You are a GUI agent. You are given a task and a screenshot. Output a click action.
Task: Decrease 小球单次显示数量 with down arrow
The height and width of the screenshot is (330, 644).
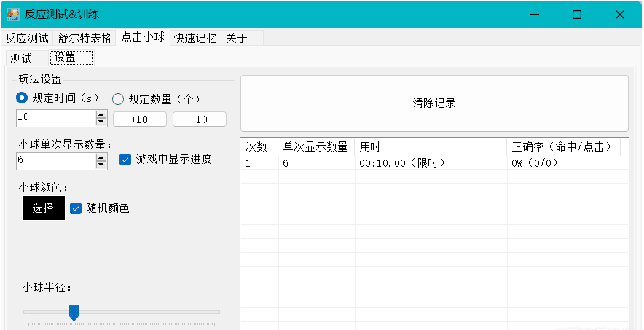(x=101, y=165)
